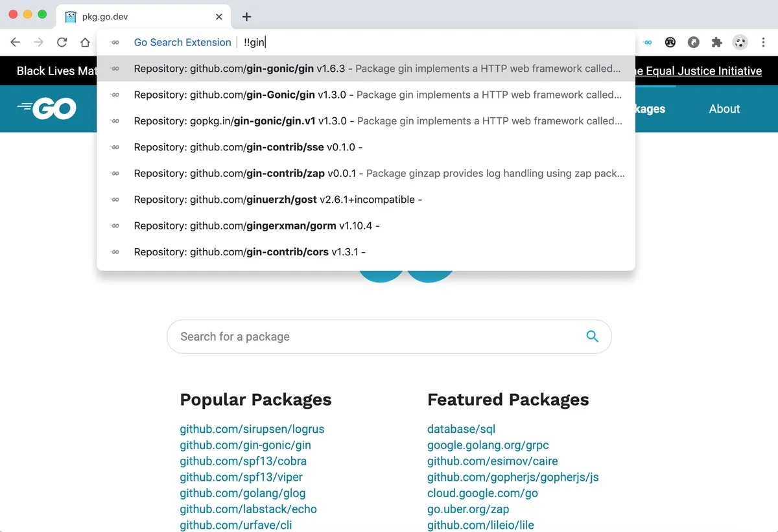The height and width of the screenshot is (532, 778).
Task: Select suggestion gin-contrib/zap v0.0.1
Action: (x=366, y=174)
